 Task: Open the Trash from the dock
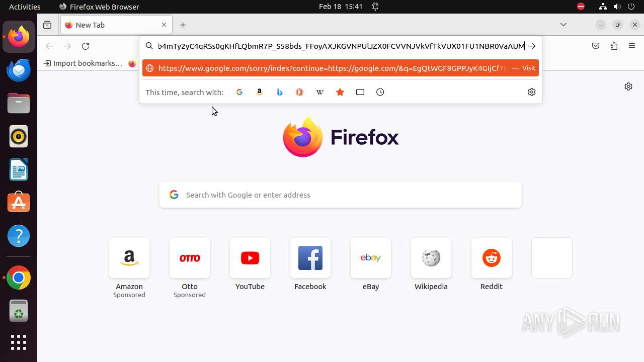point(19,311)
